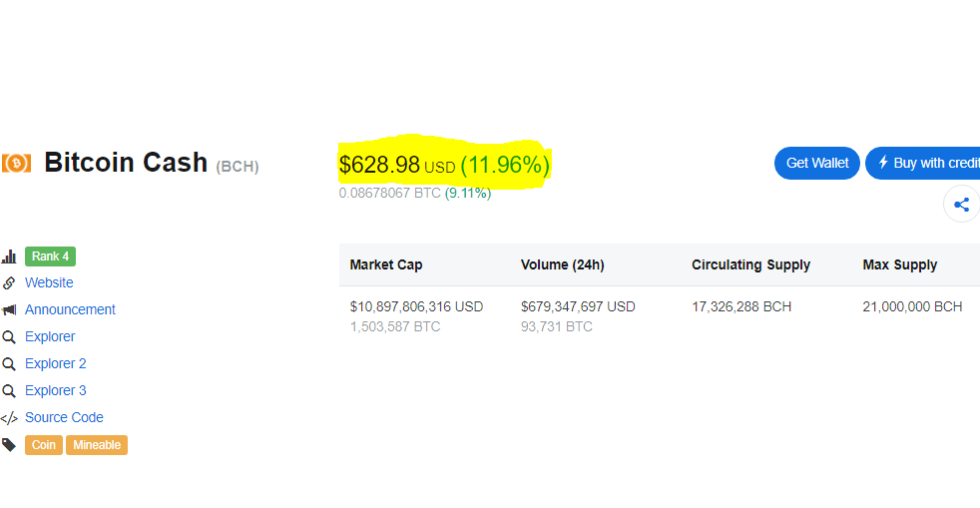
Task: Open the Explorer 2 link
Action: pyautogui.click(x=56, y=364)
